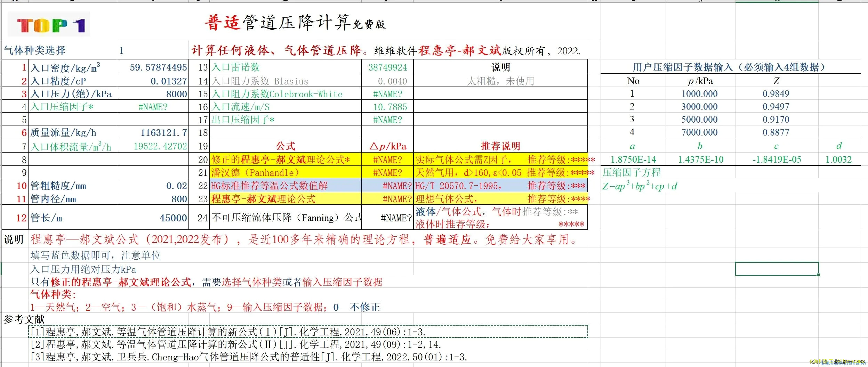This screenshot has height=367, width=868.
Task: Click '修正的程惠亭-郝文斌理论公式*' cell
Action: click(286, 160)
